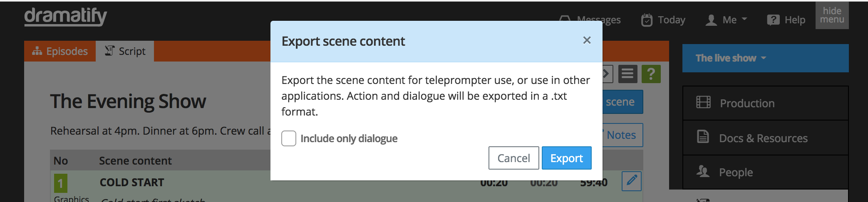Switch to the Script tab
Screen dimensions: 868x202
[x=125, y=51]
